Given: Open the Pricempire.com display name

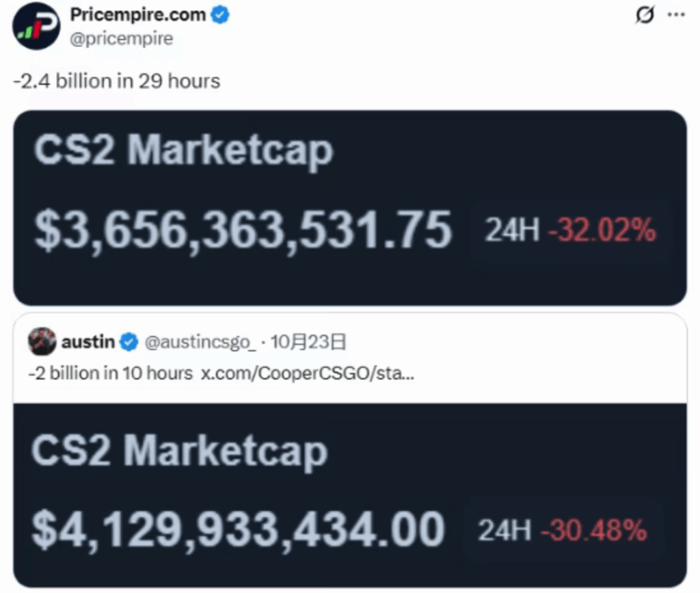Looking at the screenshot, I should (x=138, y=15).
